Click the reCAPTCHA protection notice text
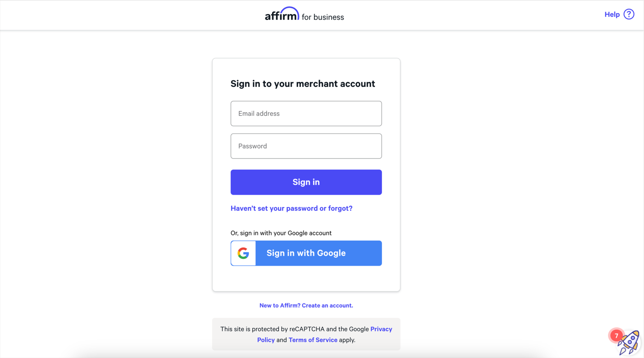Viewport: 644px width, 358px height. pyautogui.click(x=306, y=334)
